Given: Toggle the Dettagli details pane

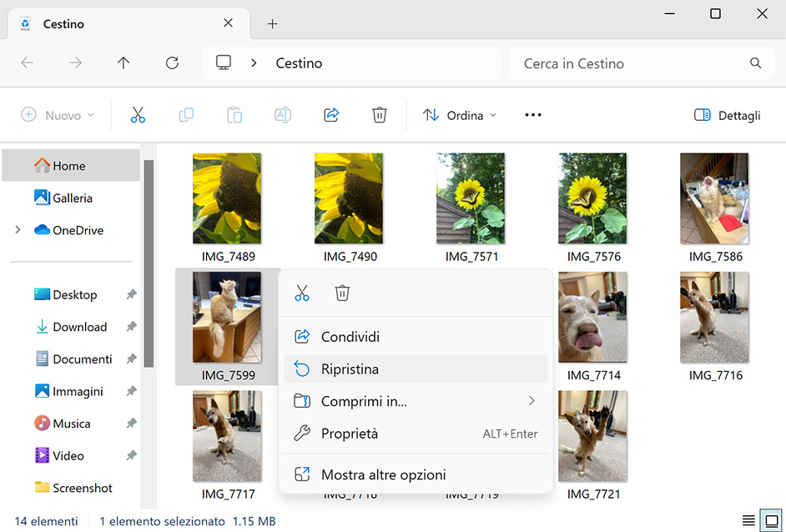Looking at the screenshot, I should (727, 115).
